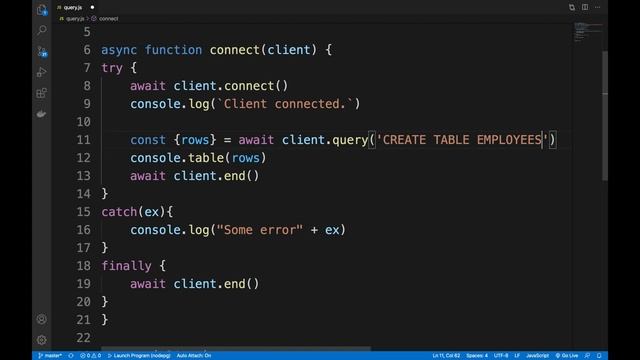Click 'catch(ex){' on line 15
The image size is (640, 360).
point(137,211)
